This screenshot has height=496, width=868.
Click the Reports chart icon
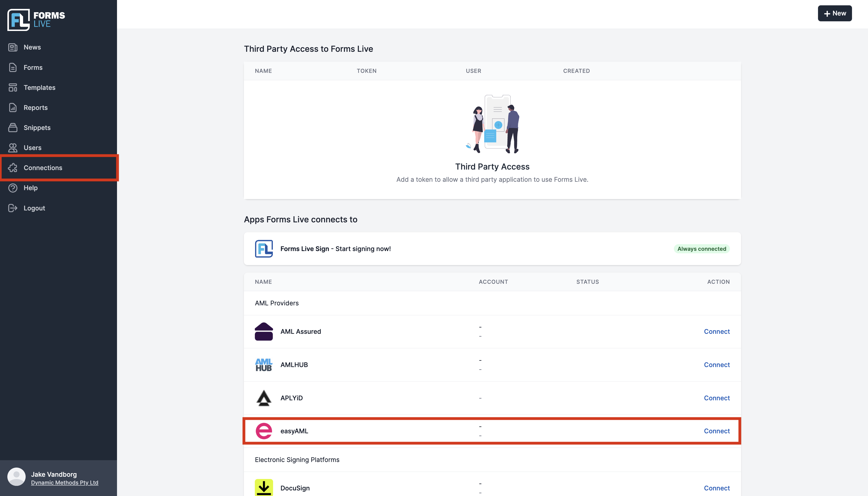[13, 108]
